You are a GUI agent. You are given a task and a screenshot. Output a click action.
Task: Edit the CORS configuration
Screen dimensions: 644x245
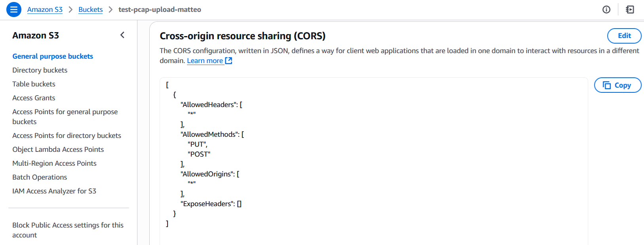click(x=624, y=36)
